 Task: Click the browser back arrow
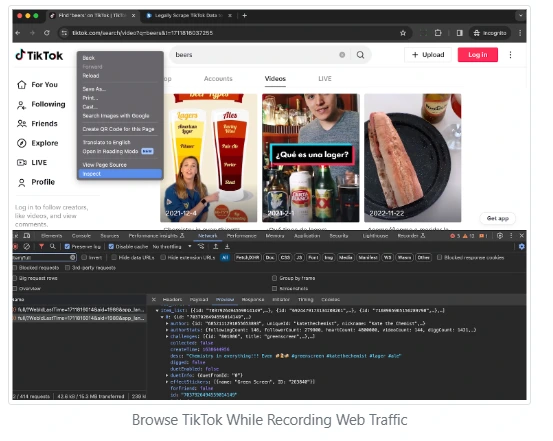[18, 33]
